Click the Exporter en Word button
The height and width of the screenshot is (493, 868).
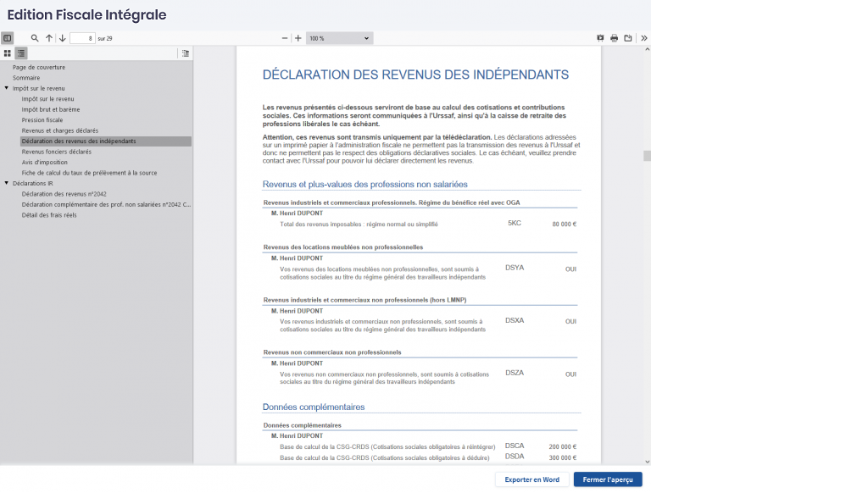[x=531, y=479]
